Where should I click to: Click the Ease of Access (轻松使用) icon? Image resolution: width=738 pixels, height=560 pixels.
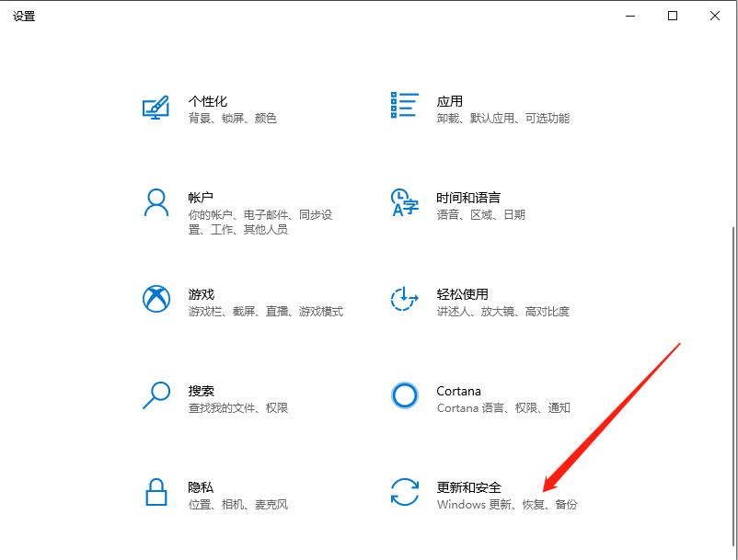pos(405,299)
